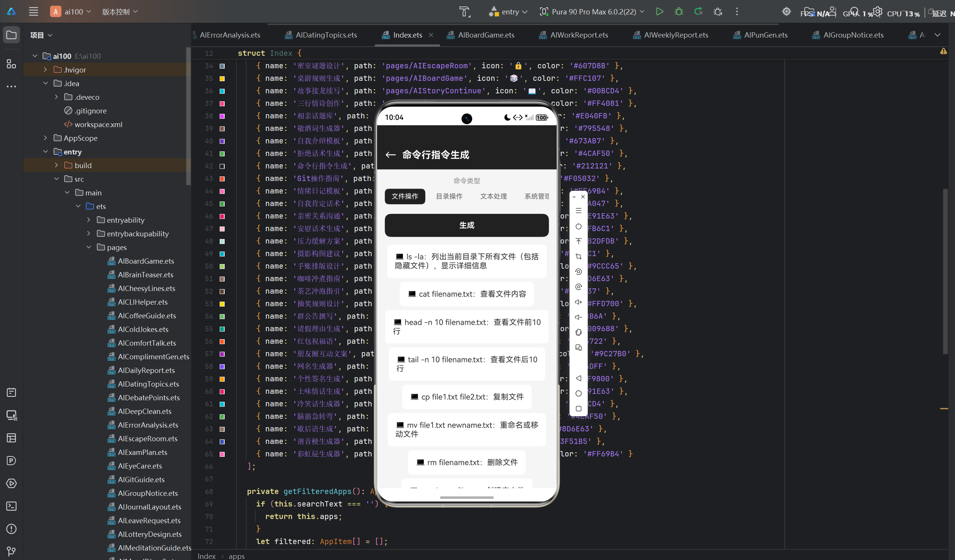This screenshot has height=560, width=955.
Task: Click emulator volume up icon
Action: click(578, 302)
